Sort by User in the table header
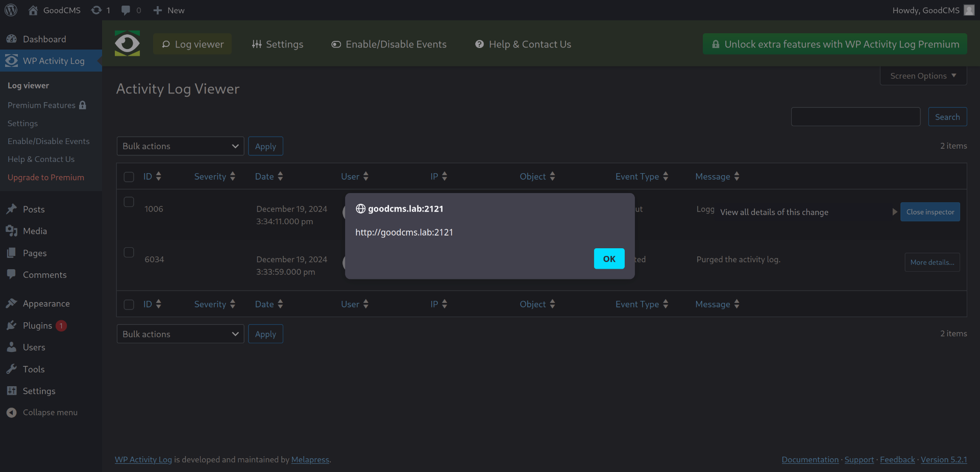The image size is (980, 472). coord(355,176)
